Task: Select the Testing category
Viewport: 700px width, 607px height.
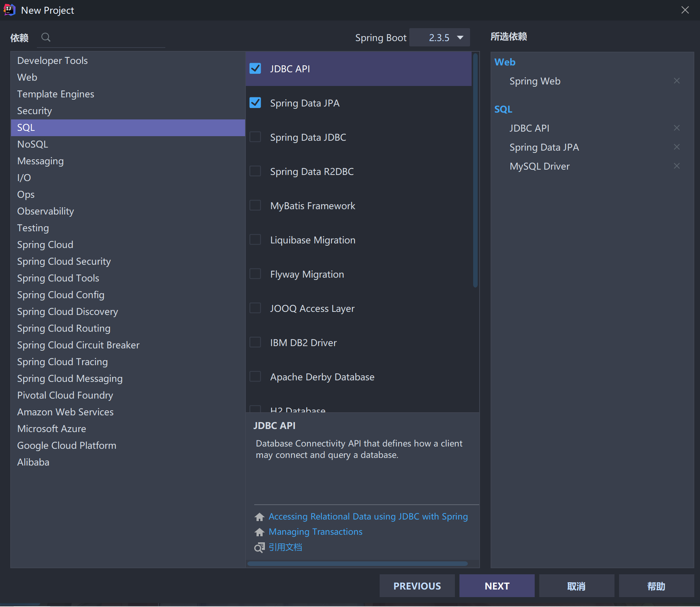Action: (x=128, y=228)
